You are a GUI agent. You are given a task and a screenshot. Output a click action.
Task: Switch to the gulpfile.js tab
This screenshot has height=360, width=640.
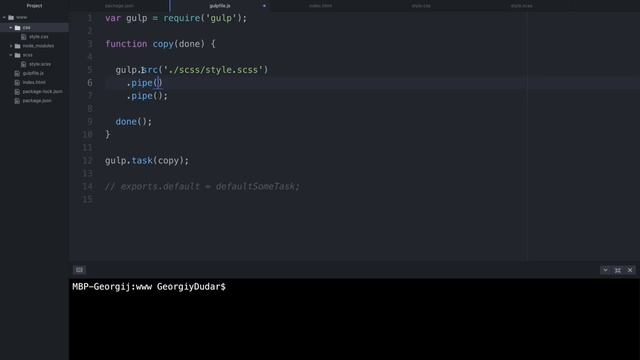pos(220,6)
